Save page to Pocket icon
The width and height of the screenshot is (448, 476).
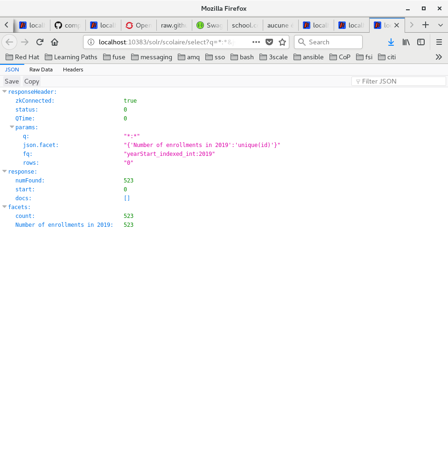(x=269, y=42)
